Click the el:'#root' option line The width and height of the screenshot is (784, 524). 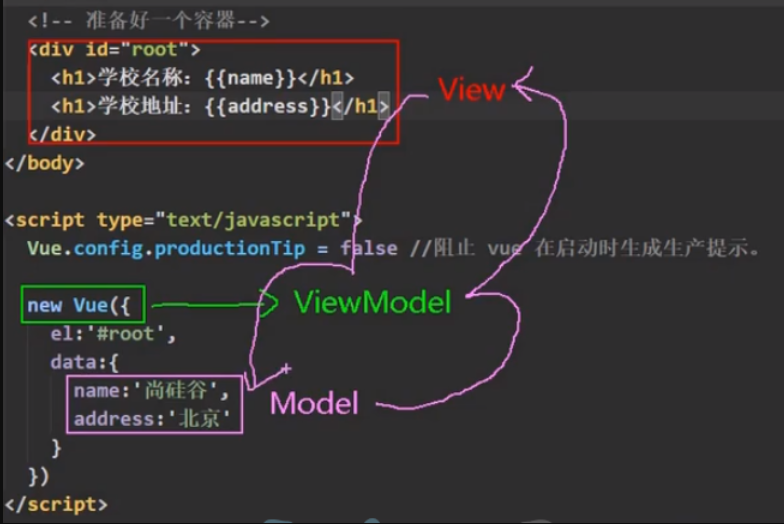113,334
